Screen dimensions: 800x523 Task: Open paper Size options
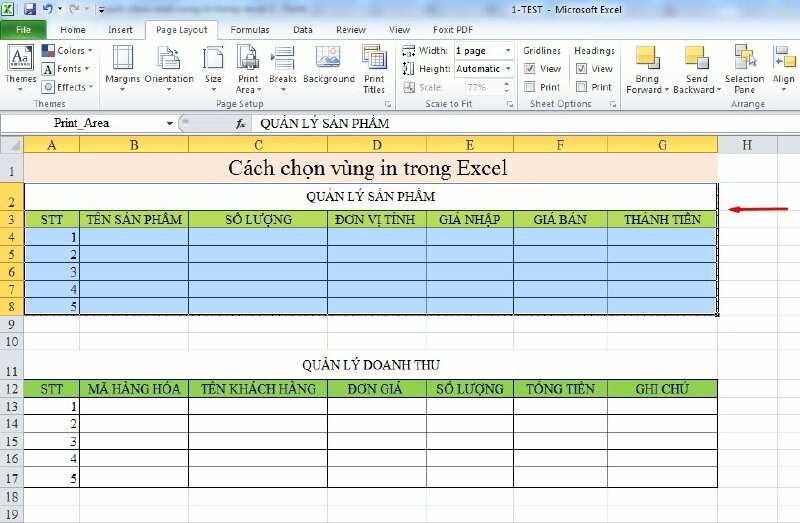point(213,68)
